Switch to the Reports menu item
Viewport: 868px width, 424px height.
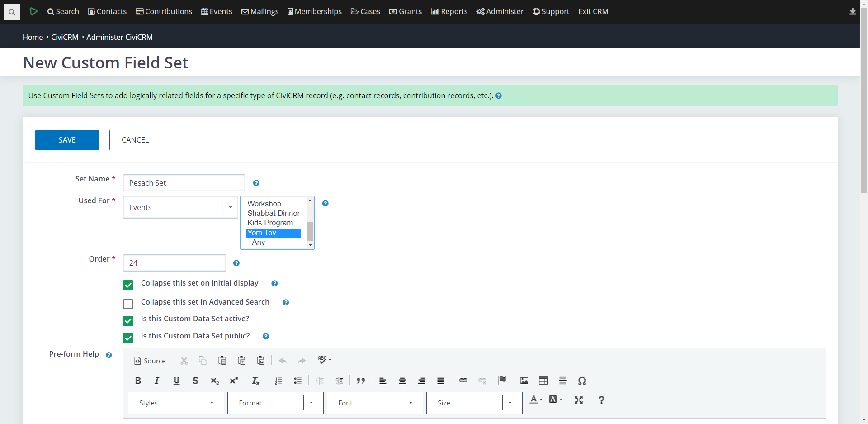pos(449,11)
